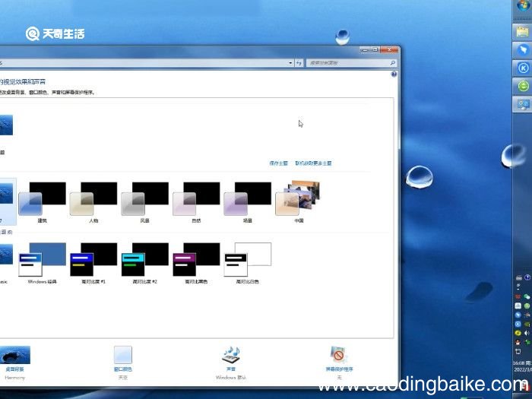Open 声音 sound settings icon
Image resolution: width=532 pixels, height=399 pixels.
click(x=231, y=355)
